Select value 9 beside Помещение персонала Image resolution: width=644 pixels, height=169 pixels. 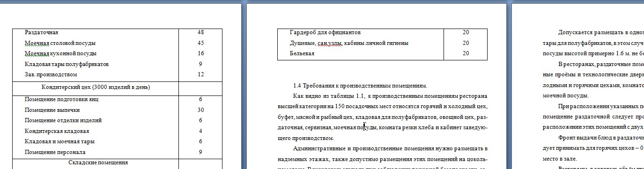[x=200, y=152]
